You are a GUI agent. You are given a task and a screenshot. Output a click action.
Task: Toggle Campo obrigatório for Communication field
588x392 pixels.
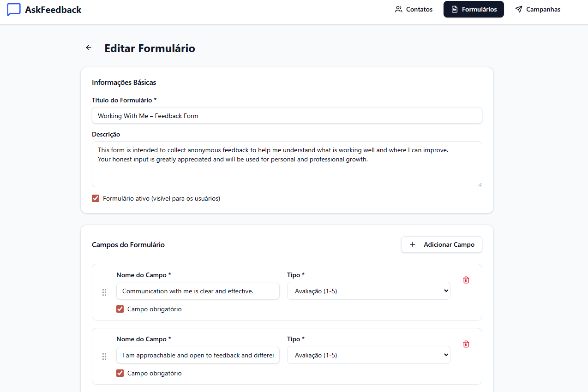[120, 309]
